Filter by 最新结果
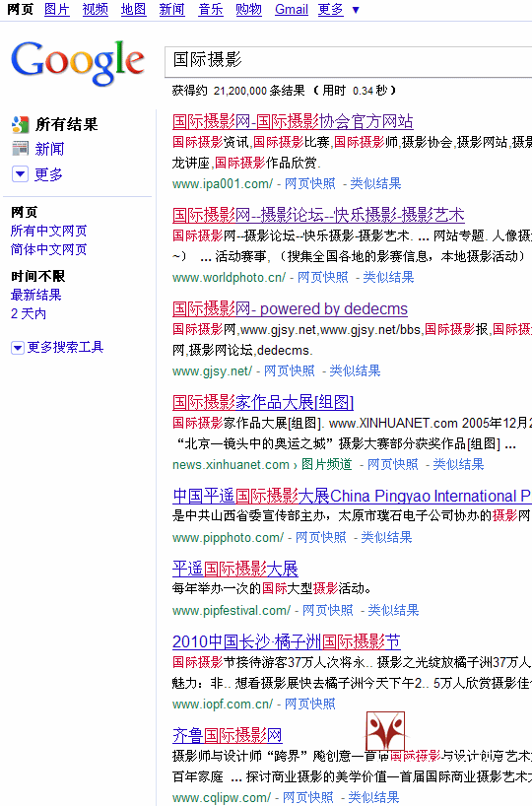 click(x=36, y=295)
